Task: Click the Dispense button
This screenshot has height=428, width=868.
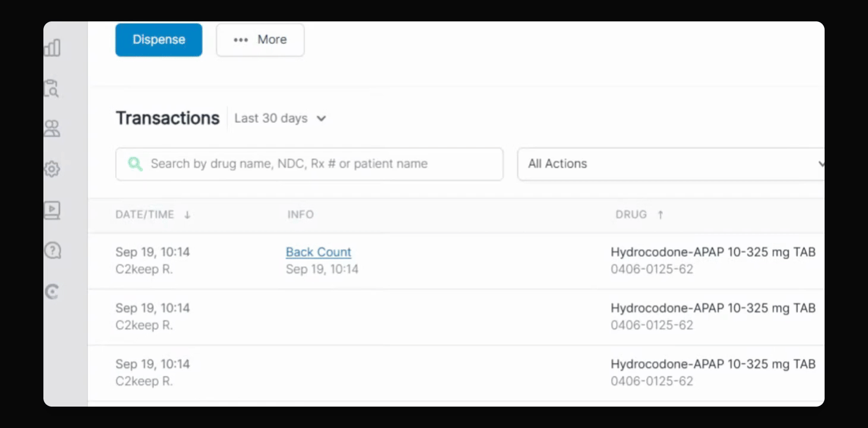Action: pos(159,40)
